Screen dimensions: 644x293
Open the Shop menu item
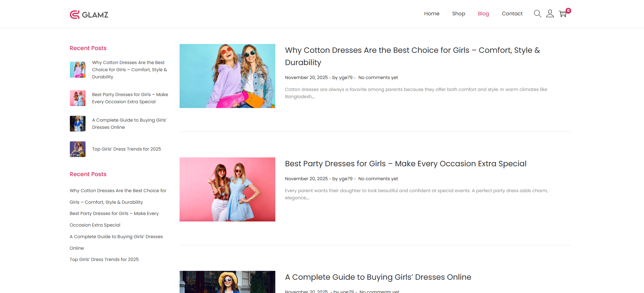point(458,14)
